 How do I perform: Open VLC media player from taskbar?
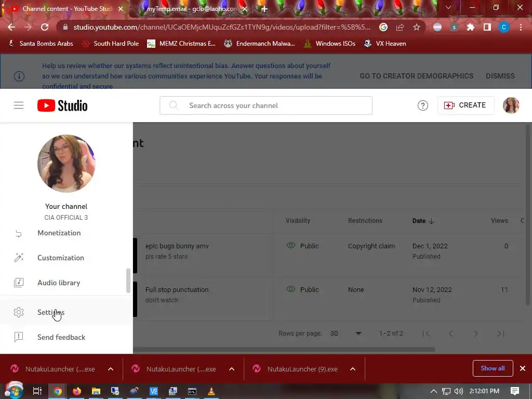point(211,392)
